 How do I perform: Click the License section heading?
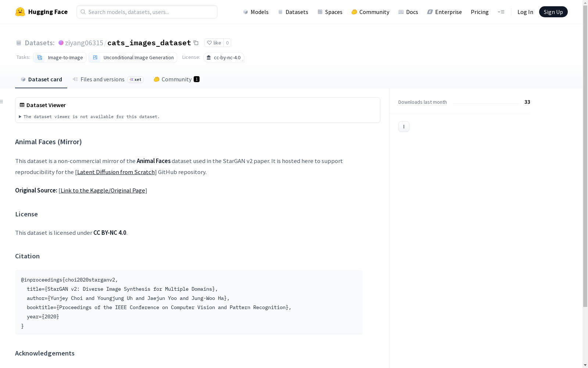point(26,214)
